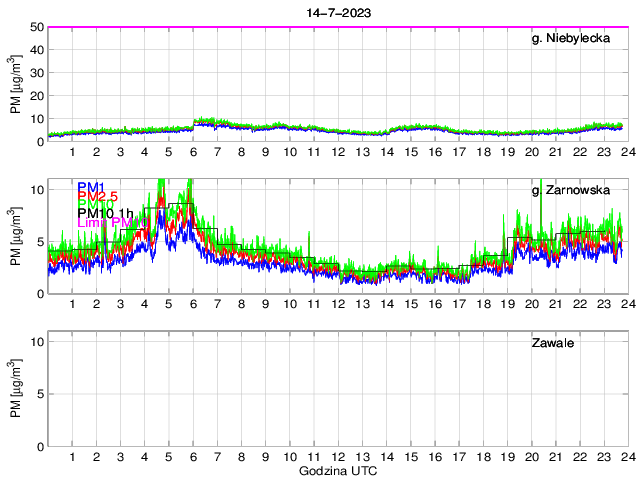
Task: Click hour 12 tick under the Zawale plot
Action: (337, 457)
